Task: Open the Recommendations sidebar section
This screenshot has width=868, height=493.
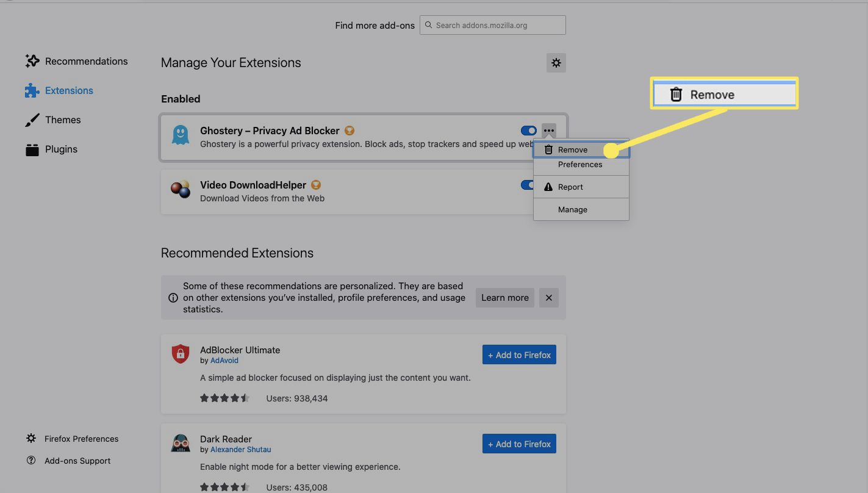Action: point(76,61)
